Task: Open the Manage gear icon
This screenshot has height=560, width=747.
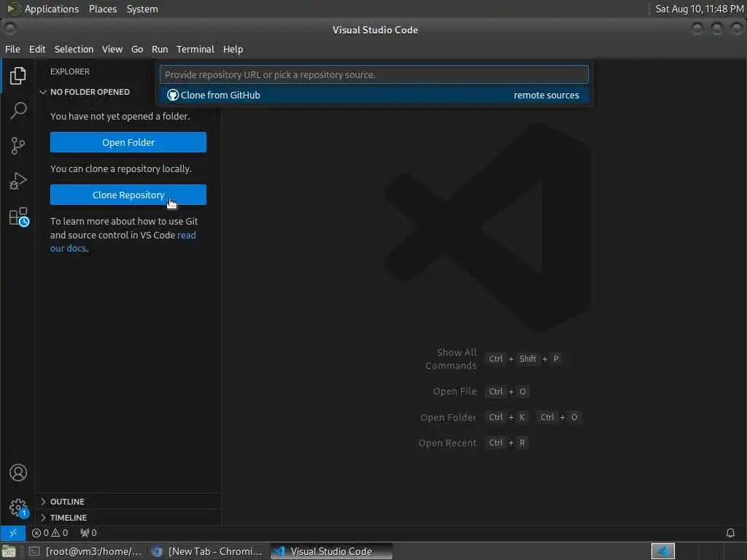Action: click(x=18, y=507)
